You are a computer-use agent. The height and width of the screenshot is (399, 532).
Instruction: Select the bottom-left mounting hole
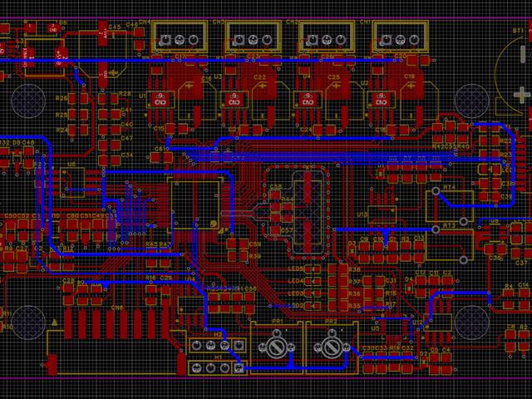[x=28, y=323]
